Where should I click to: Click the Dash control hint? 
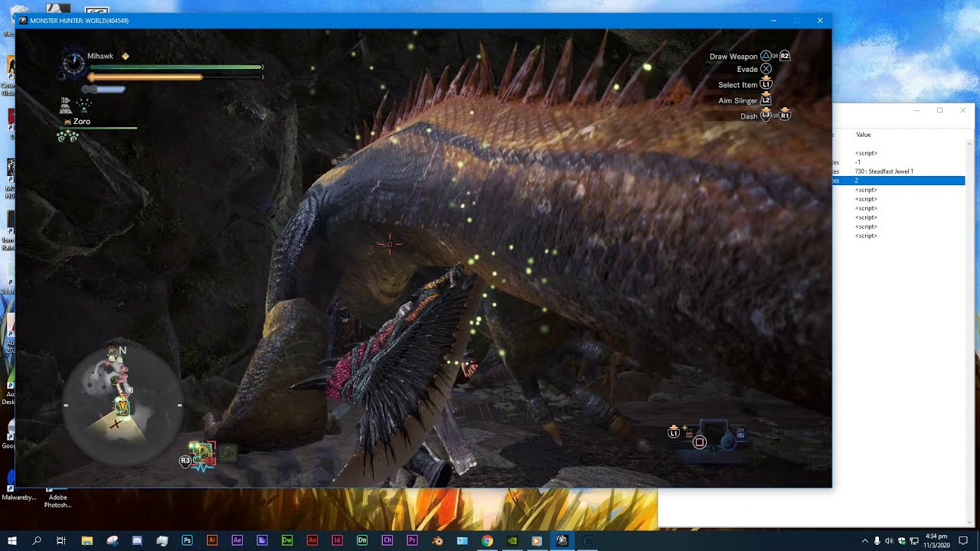pyautogui.click(x=765, y=116)
